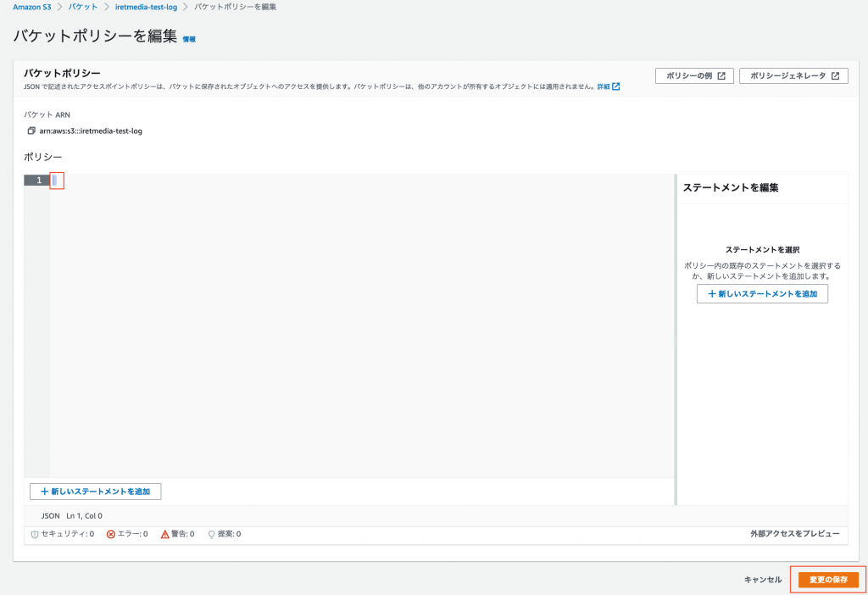Click the 提案 suggestion bulb icon
The width and height of the screenshot is (868, 595).
211,534
